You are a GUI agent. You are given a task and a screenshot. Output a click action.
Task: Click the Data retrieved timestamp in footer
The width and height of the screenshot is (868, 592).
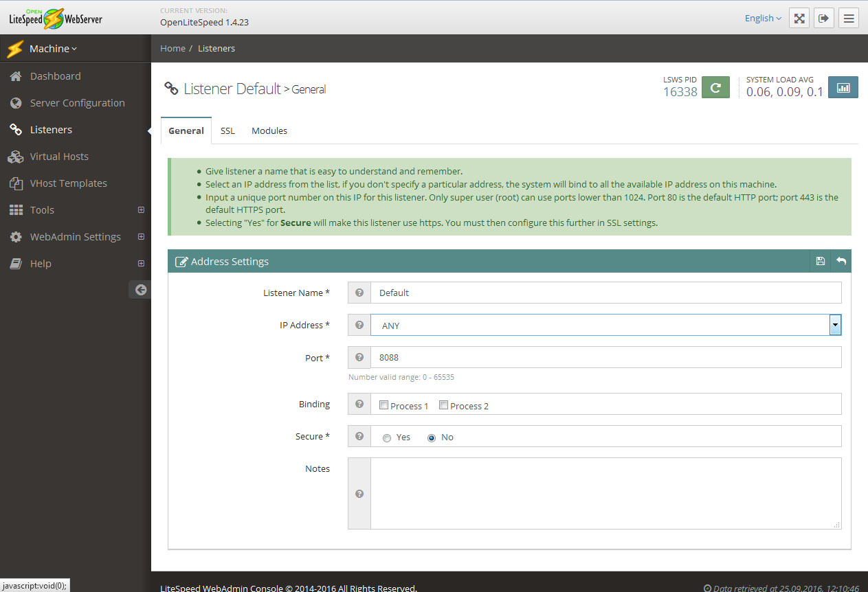(781, 588)
